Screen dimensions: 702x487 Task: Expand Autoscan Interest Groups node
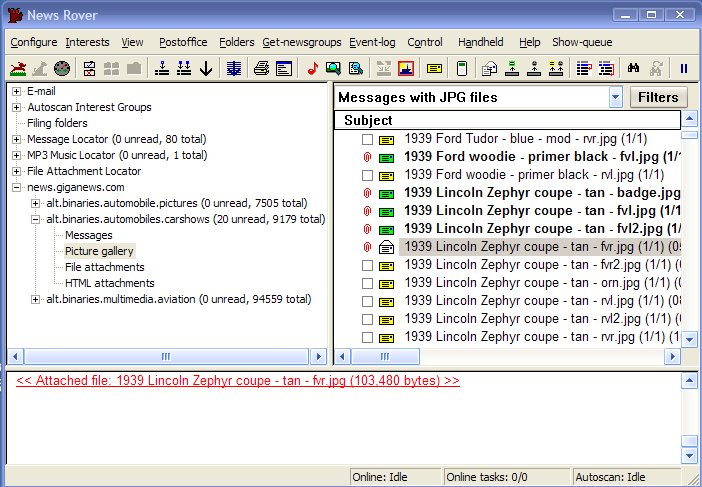tap(17, 107)
